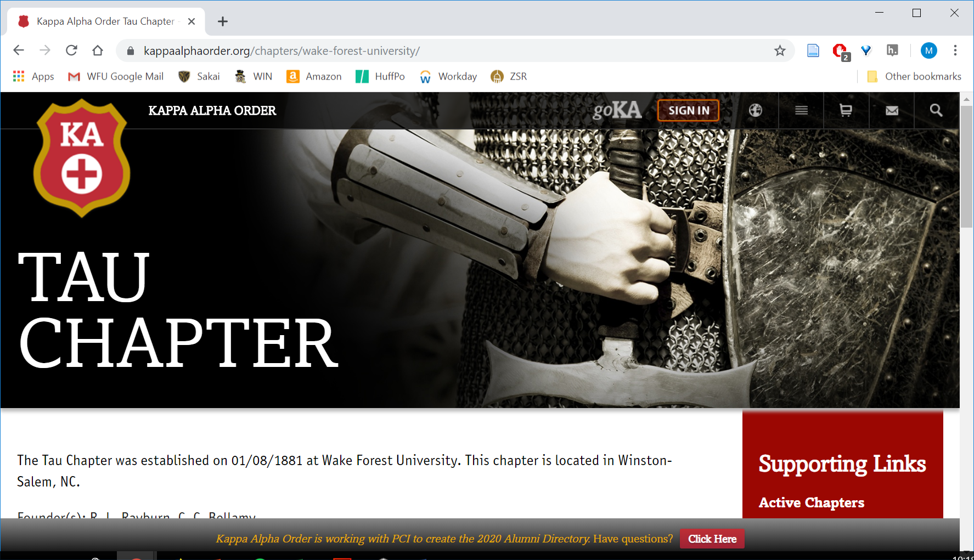
Task: View site security lock information
Action: [x=131, y=51]
